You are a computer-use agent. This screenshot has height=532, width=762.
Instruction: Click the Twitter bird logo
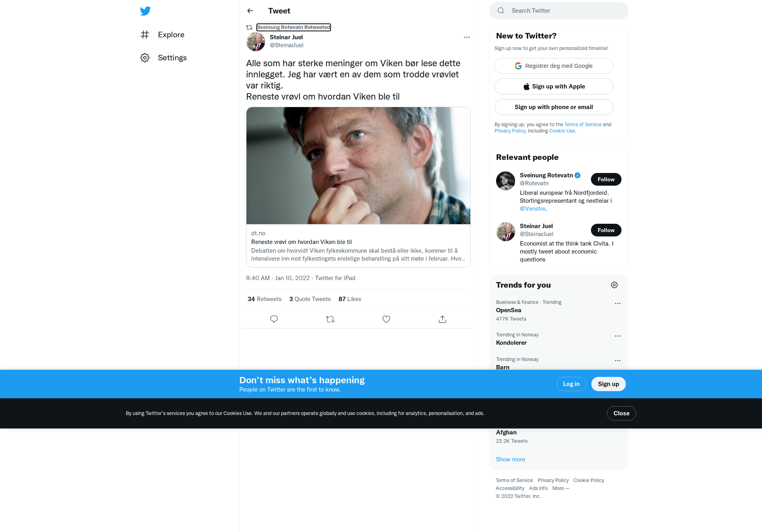145,11
